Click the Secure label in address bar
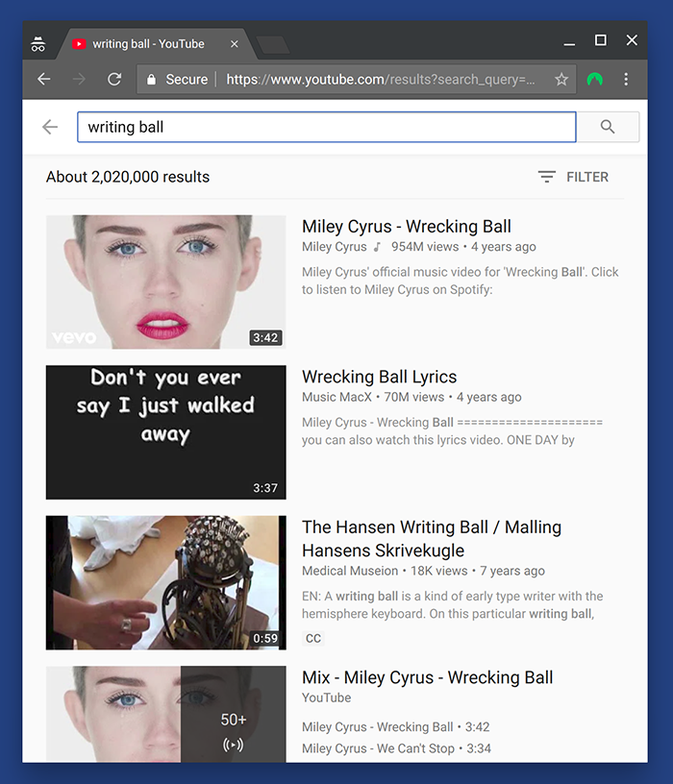Viewport: 673px width, 784px height. click(187, 80)
